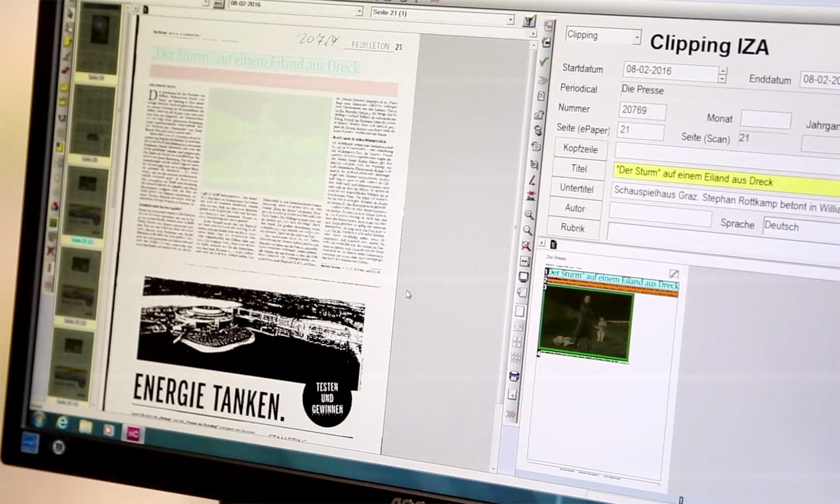Click the Kopfzeile button

[580, 149]
